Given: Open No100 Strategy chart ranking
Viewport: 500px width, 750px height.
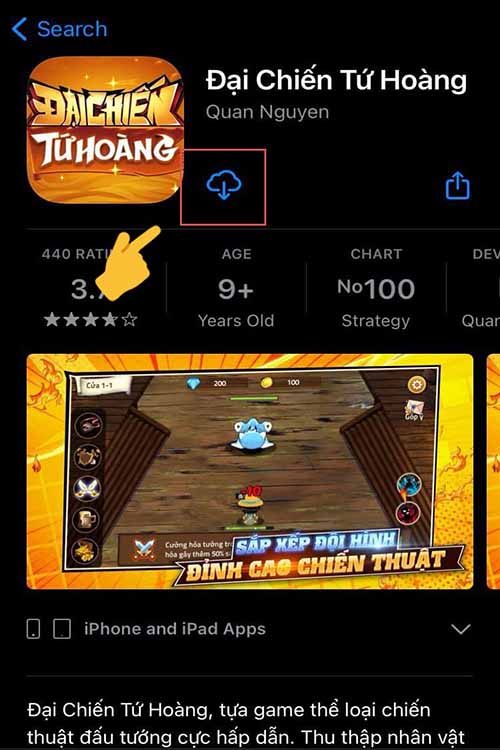Looking at the screenshot, I should click(376, 287).
